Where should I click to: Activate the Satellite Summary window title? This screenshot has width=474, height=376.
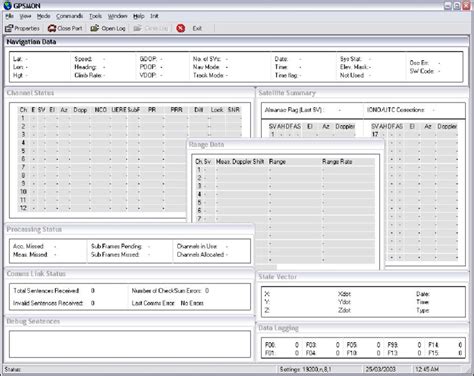tap(287, 93)
